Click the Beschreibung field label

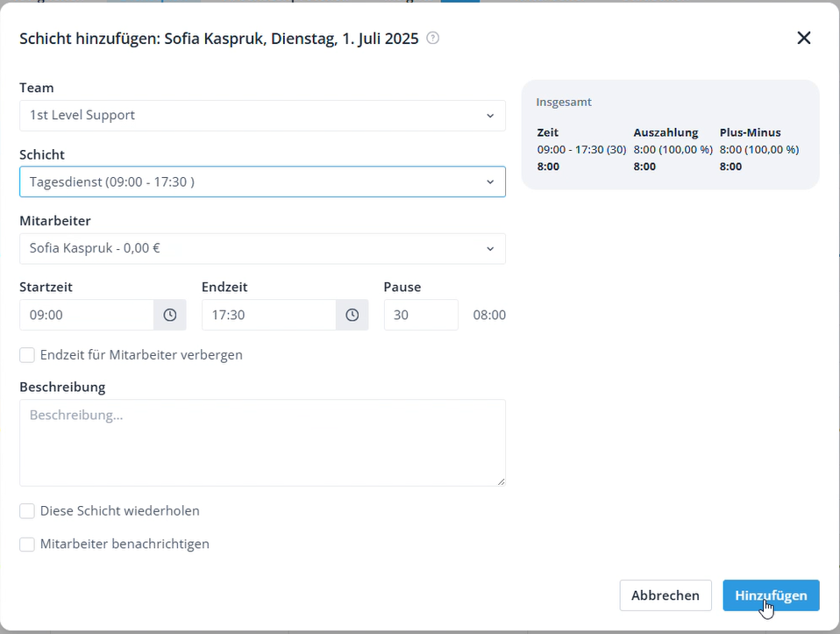(x=62, y=387)
